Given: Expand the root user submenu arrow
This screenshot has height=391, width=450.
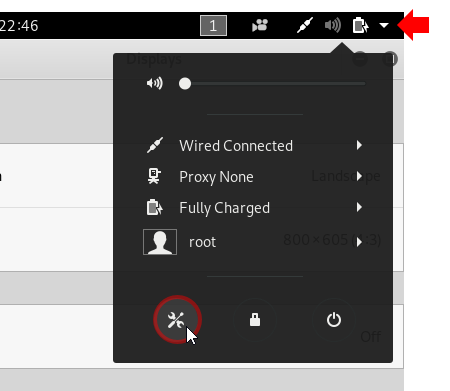Looking at the screenshot, I should point(359,242).
